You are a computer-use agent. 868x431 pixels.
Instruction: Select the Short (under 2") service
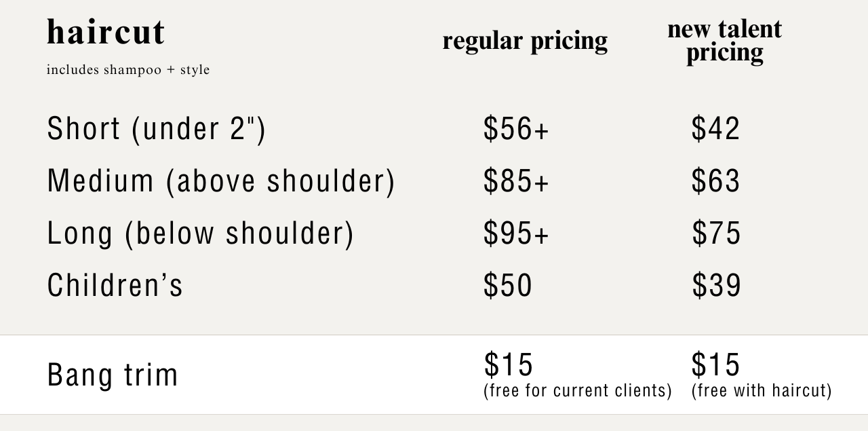pos(156,128)
